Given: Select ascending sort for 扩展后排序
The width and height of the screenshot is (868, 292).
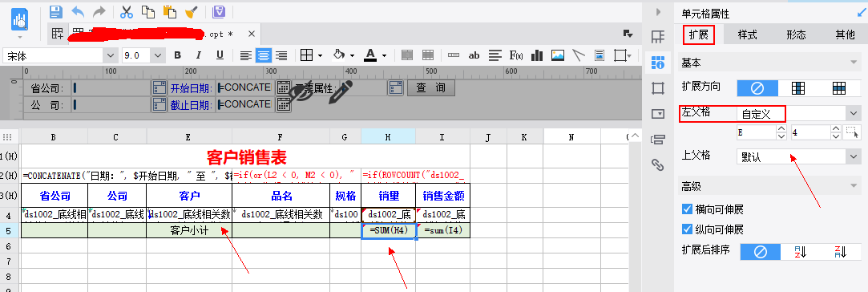Looking at the screenshot, I should point(801,252).
